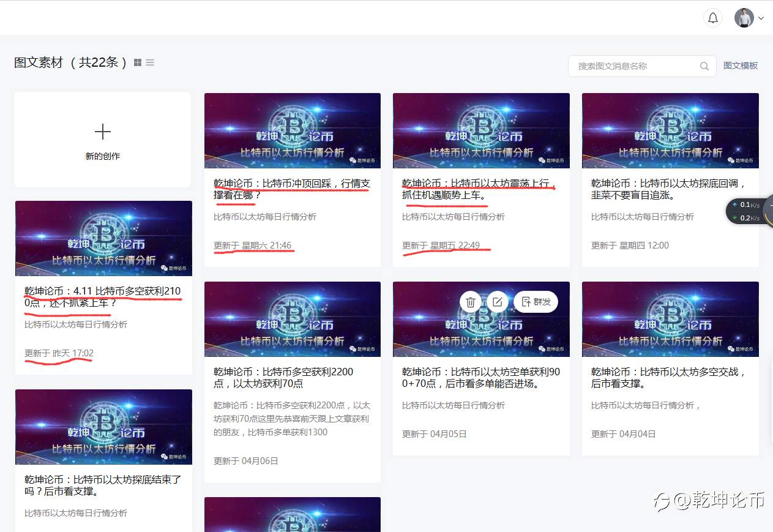Click timestamp 更新于 星期六 21:46
This screenshot has height=532, width=773.
tap(252, 245)
